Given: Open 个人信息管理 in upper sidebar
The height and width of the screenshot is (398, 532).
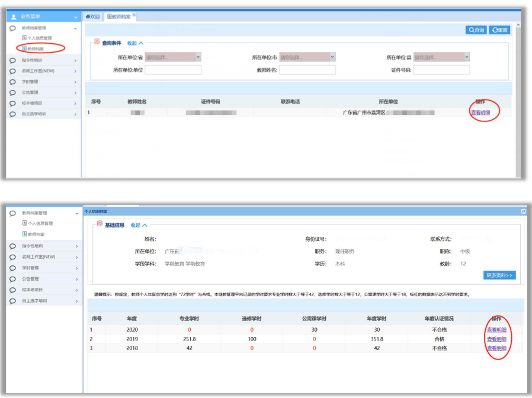Looking at the screenshot, I should pyautogui.click(x=37, y=38).
